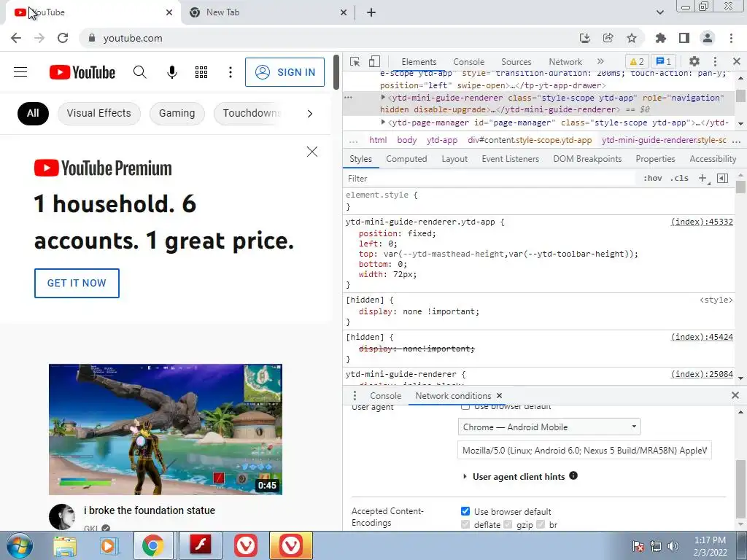Go forward in browser history

[x=39, y=38]
